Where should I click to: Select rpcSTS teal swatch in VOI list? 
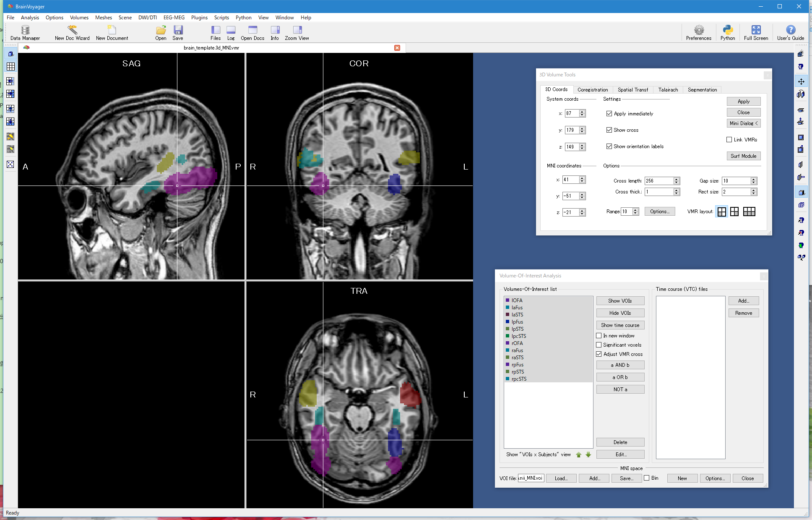pyautogui.click(x=507, y=379)
